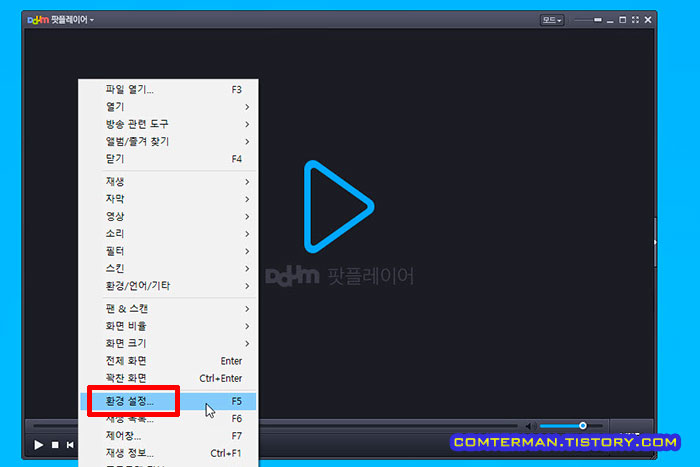Expand the 영상 submenu
Viewport: 700px width, 467px height.
point(168,217)
